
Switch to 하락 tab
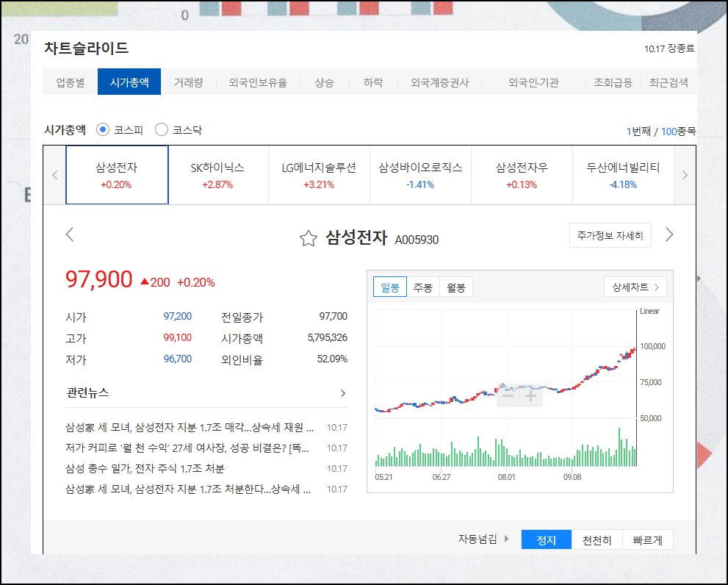click(x=373, y=82)
